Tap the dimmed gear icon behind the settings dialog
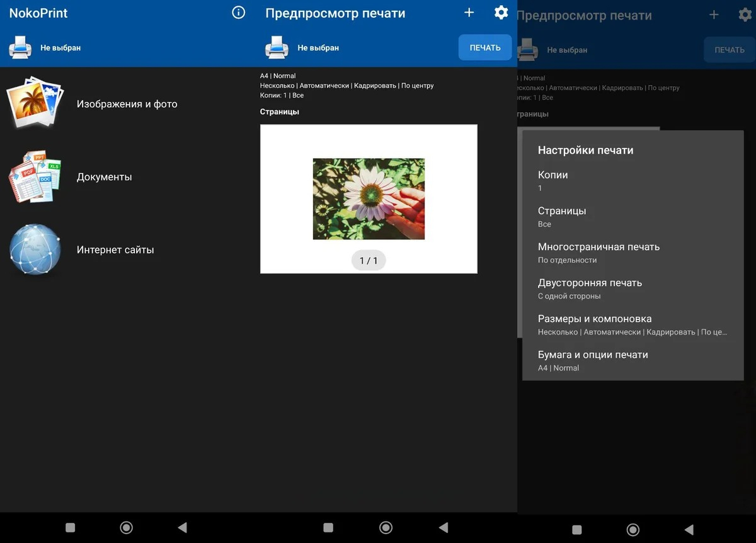This screenshot has height=543, width=756. tap(745, 15)
